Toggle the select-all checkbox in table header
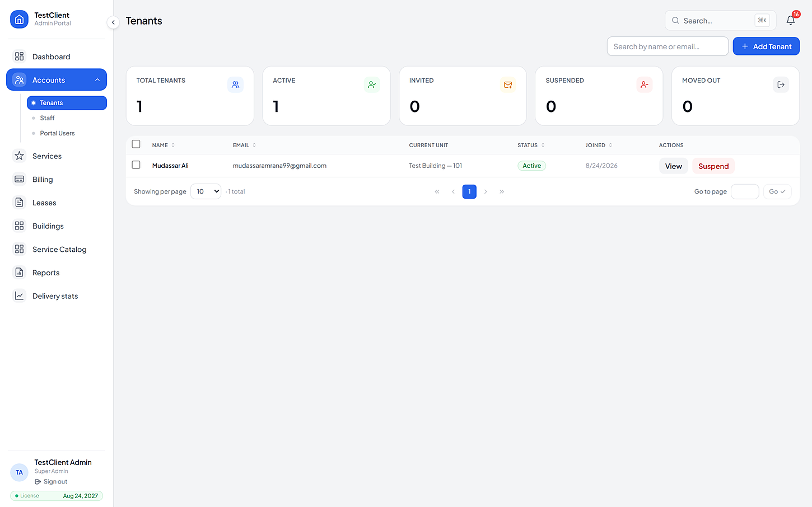Viewport: 812px width, 507px height. (x=136, y=144)
